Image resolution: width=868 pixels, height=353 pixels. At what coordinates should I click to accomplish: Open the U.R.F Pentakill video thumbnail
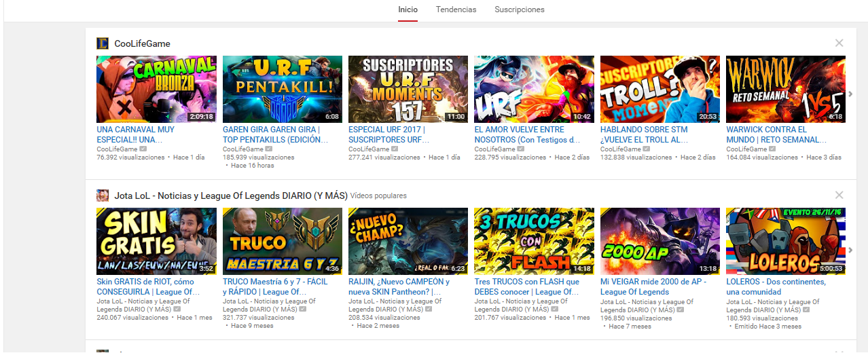point(282,89)
